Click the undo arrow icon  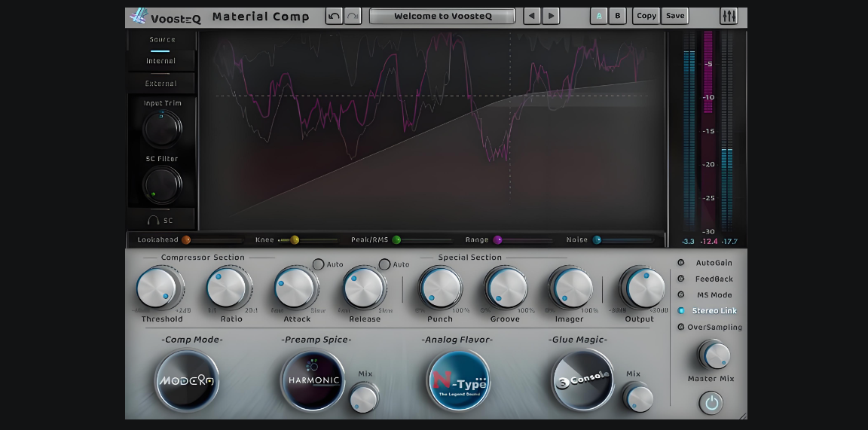334,16
